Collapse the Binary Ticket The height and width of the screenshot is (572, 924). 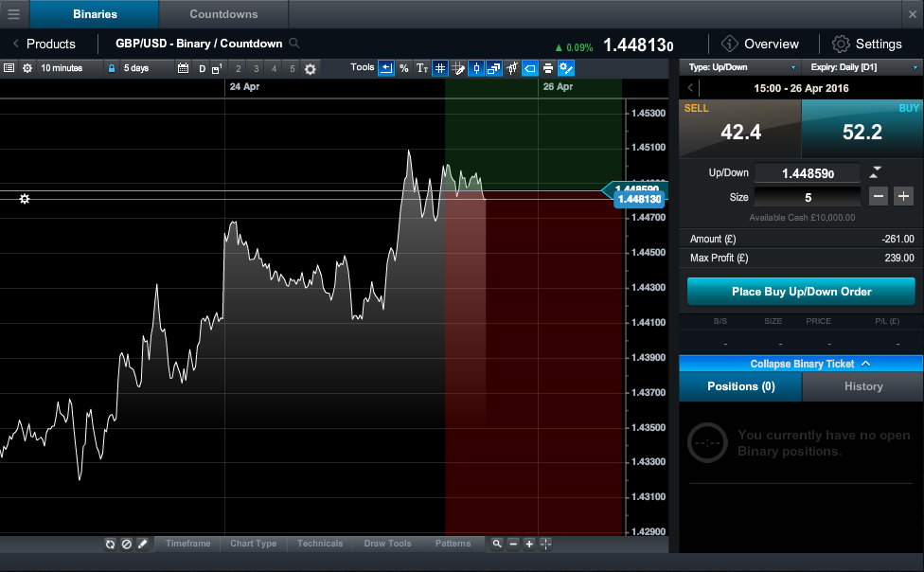[x=801, y=364]
